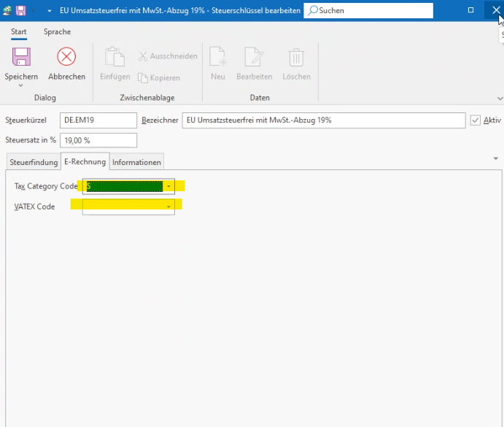This screenshot has height=427, width=504.
Task: Open the VATEX Code dropdown
Action: pos(168,207)
